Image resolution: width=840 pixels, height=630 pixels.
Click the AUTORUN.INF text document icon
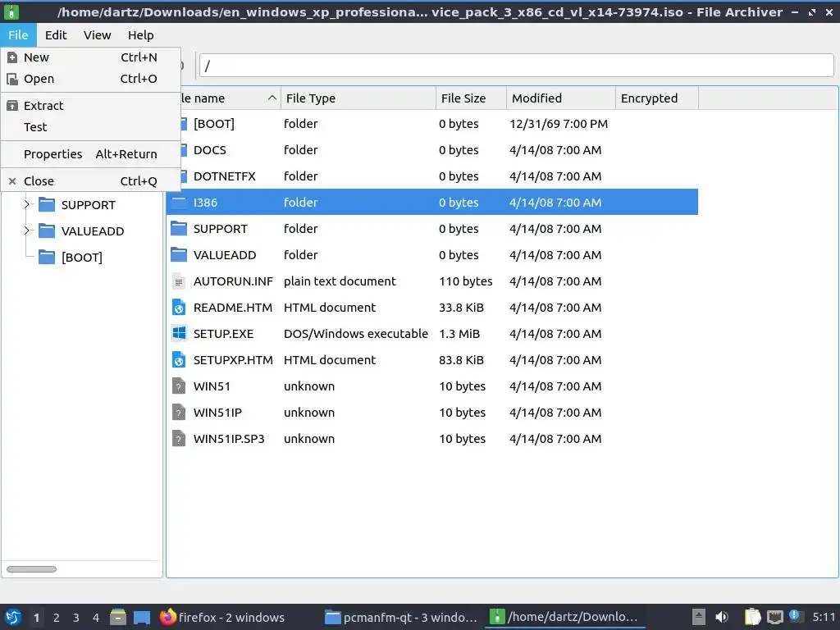coord(178,281)
